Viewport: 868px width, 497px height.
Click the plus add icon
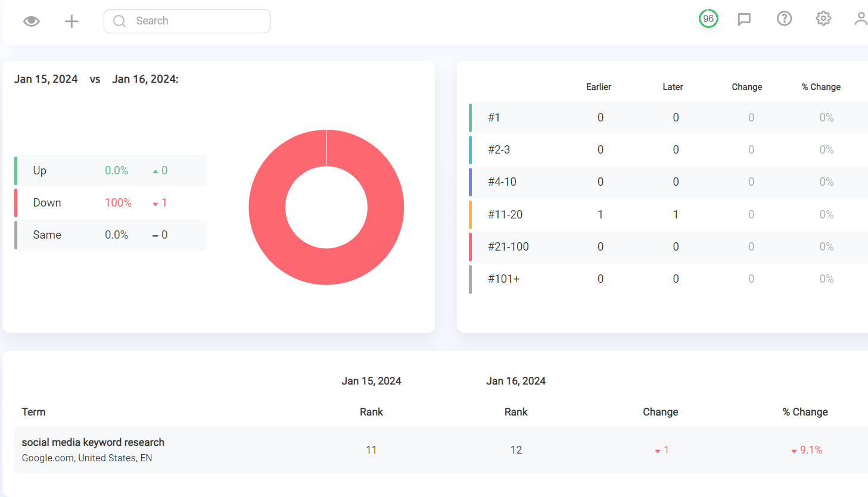tap(71, 21)
